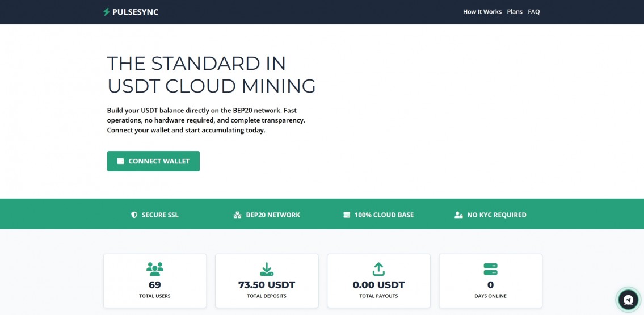Click the wallet icon in Connect Wallet button
644x315 pixels.
(120, 161)
